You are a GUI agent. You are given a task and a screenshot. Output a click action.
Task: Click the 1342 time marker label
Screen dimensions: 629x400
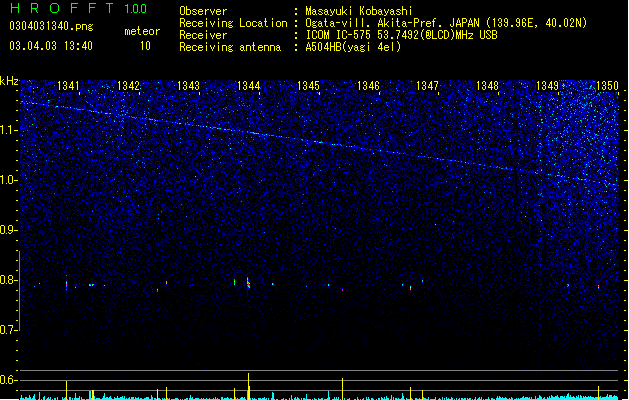click(x=128, y=85)
